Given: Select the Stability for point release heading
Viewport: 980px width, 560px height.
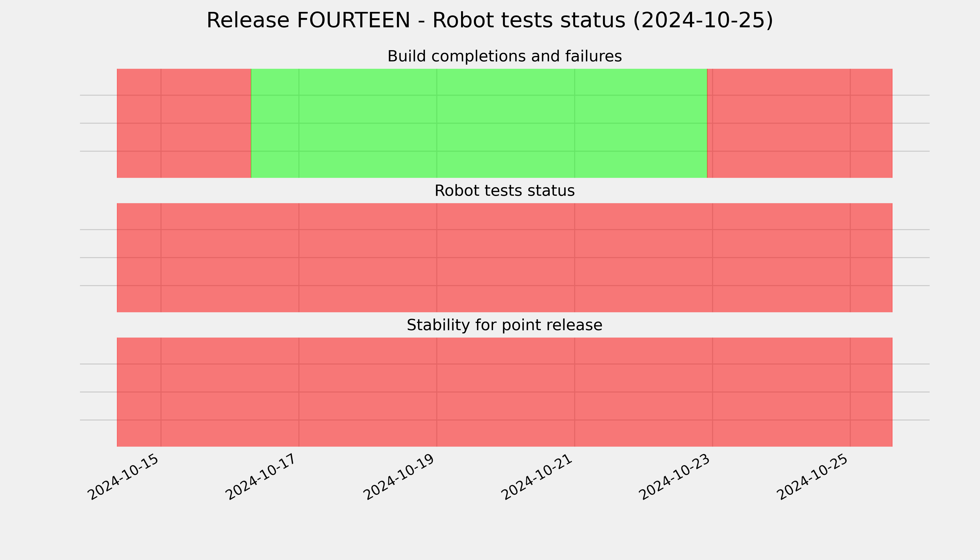Looking at the screenshot, I should tap(504, 325).
